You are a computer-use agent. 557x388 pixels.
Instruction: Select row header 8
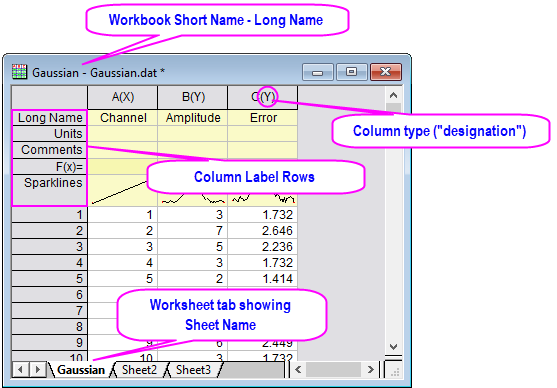[49, 327]
